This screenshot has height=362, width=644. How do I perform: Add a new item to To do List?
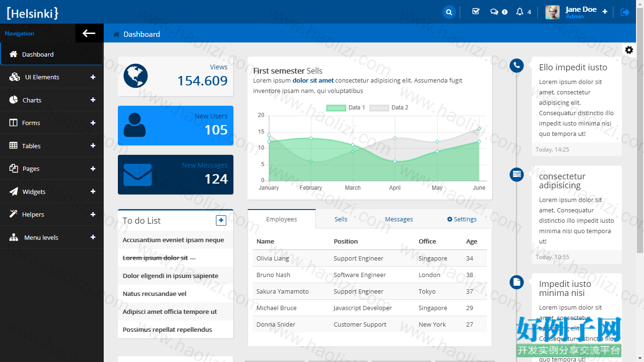click(x=221, y=220)
